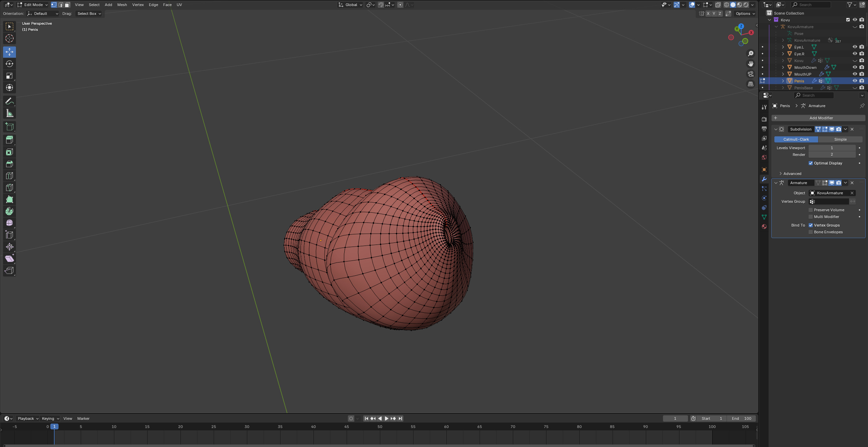Viewport: 868px width, 447px height.
Task: Choose the Loop Cut tool
Action: tap(9, 176)
